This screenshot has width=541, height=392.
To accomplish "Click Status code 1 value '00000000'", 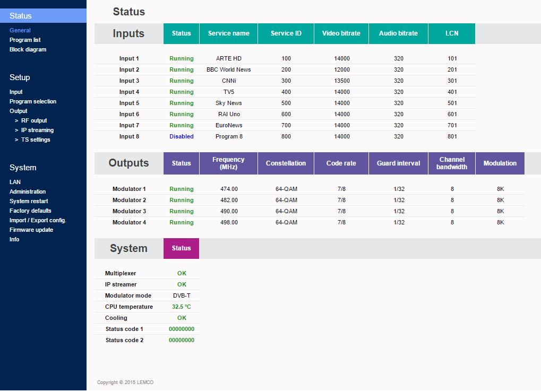I will tap(182, 329).
